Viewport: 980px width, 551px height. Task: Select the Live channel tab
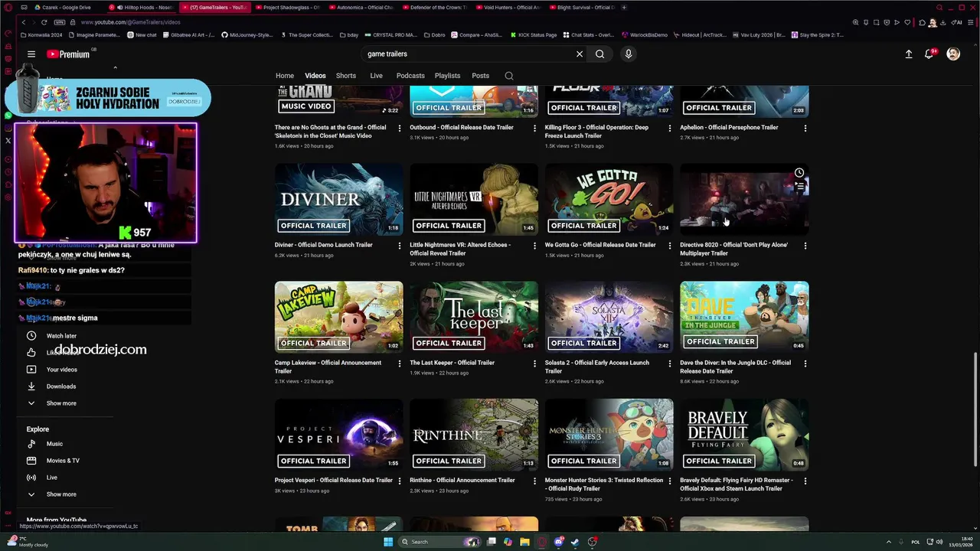[376, 76]
